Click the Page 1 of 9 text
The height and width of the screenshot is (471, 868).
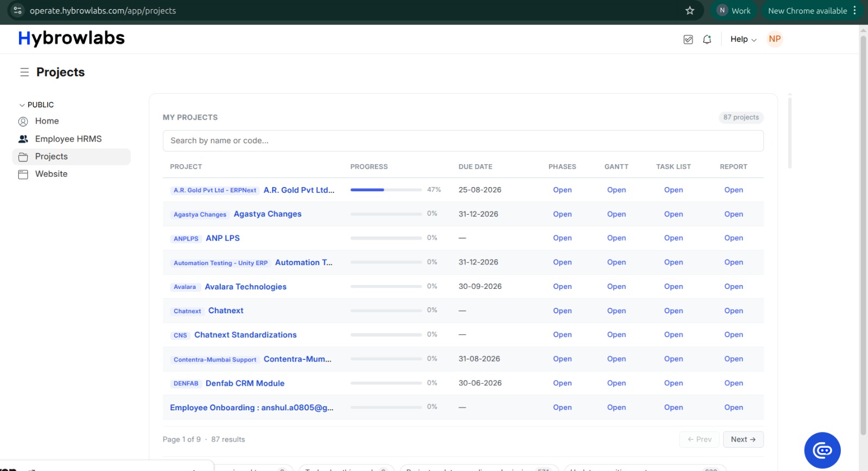182,440
